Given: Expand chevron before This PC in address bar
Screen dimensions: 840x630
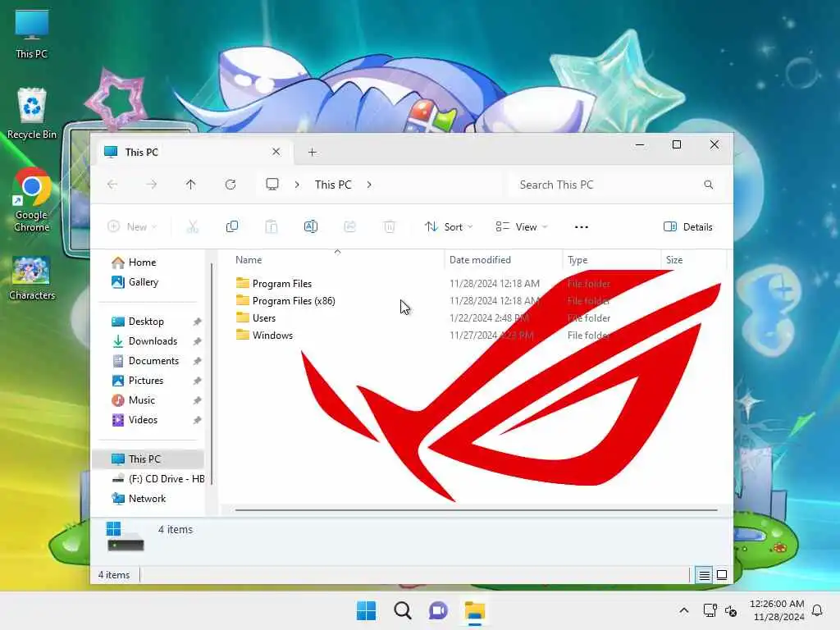Looking at the screenshot, I should coord(297,185).
